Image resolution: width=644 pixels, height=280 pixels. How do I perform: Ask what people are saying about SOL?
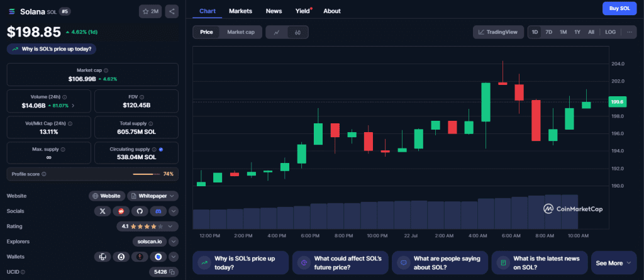440,263
